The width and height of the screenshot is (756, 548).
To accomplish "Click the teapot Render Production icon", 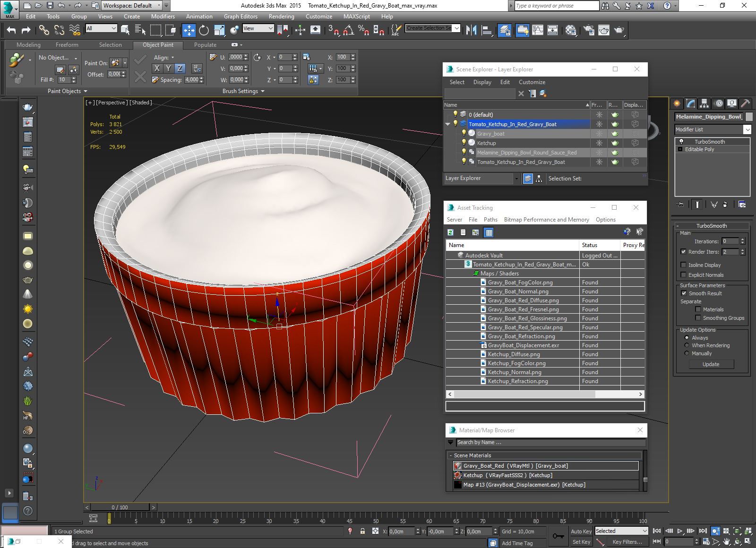I will click(619, 30).
